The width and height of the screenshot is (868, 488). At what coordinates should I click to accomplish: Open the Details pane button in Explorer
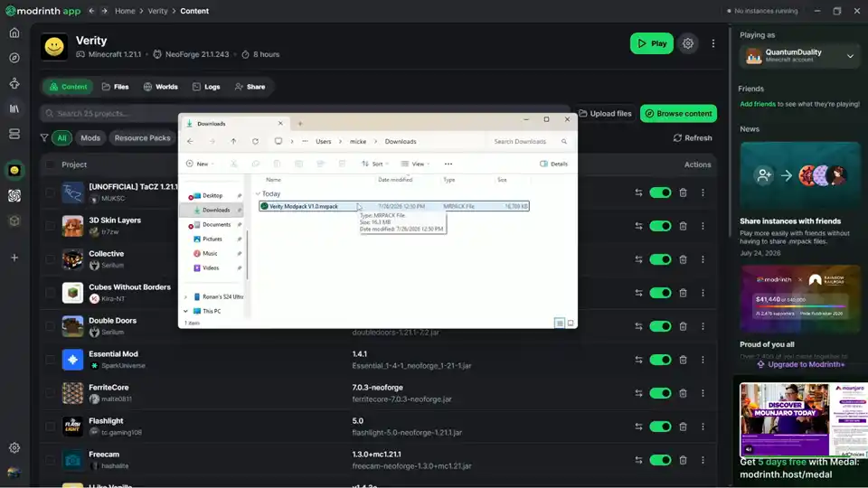click(x=553, y=164)
